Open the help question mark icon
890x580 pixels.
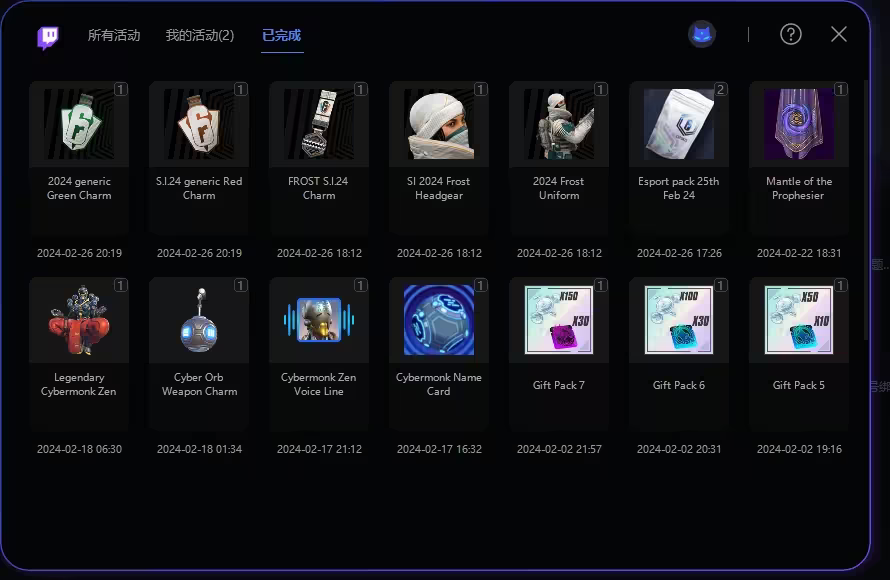[x=791, y=35]
